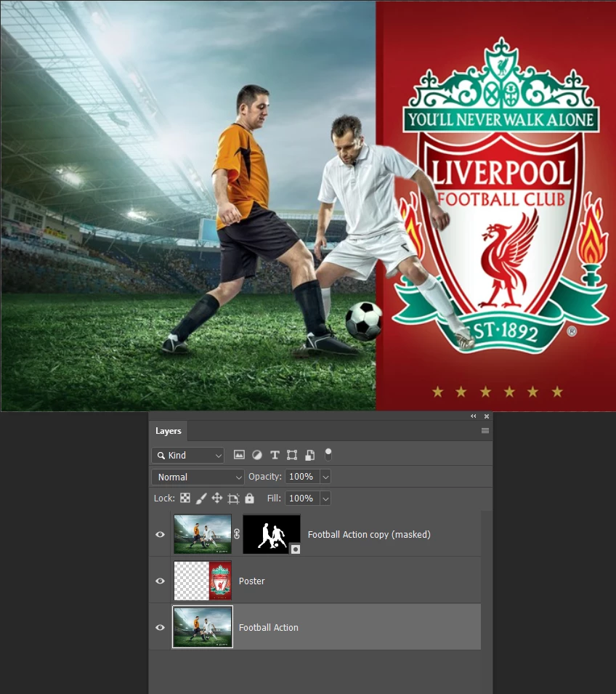Screen dimensions: 616x694
Task: Click the 'Football Action copy (masked)' layer name
Action: [369, 534]
